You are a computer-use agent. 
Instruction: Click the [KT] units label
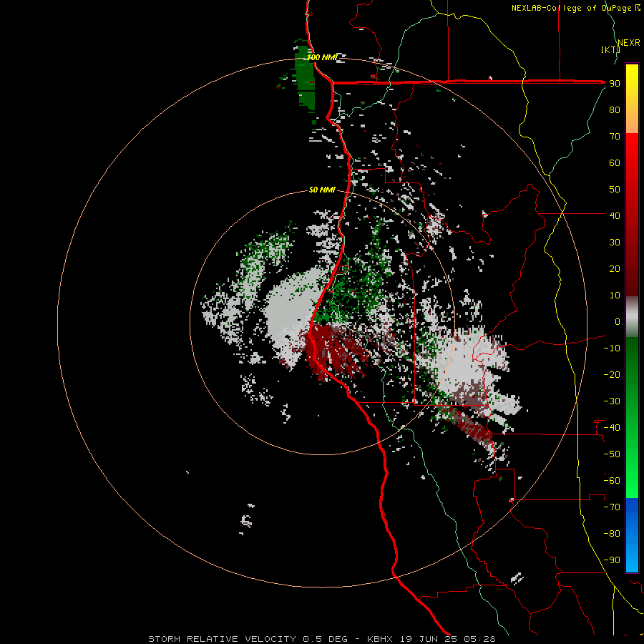pyautogui.click(x=610, y=49)
